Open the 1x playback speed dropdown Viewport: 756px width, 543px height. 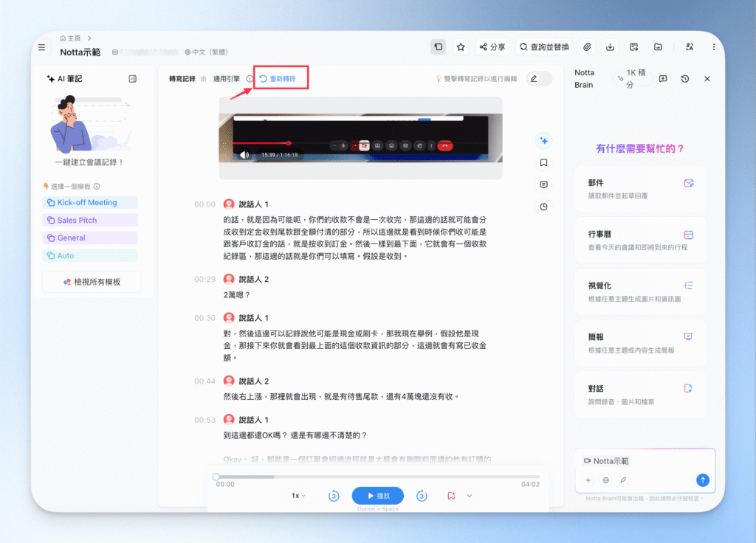coord(298,496)
